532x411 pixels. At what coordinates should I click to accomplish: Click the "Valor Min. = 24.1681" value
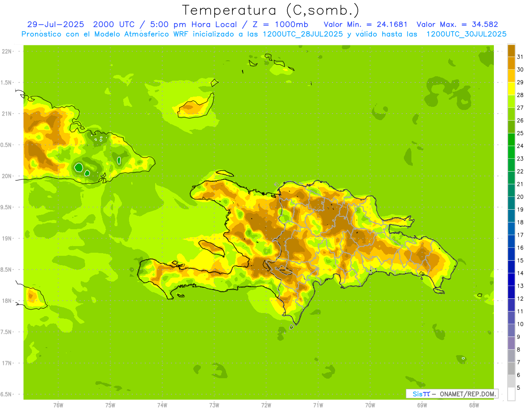[366, 24]
